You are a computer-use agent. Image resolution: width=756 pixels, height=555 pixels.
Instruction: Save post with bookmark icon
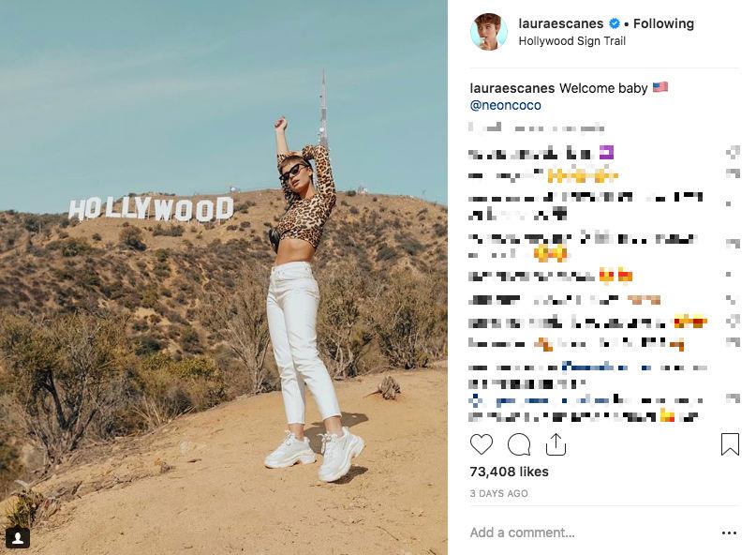730,444
